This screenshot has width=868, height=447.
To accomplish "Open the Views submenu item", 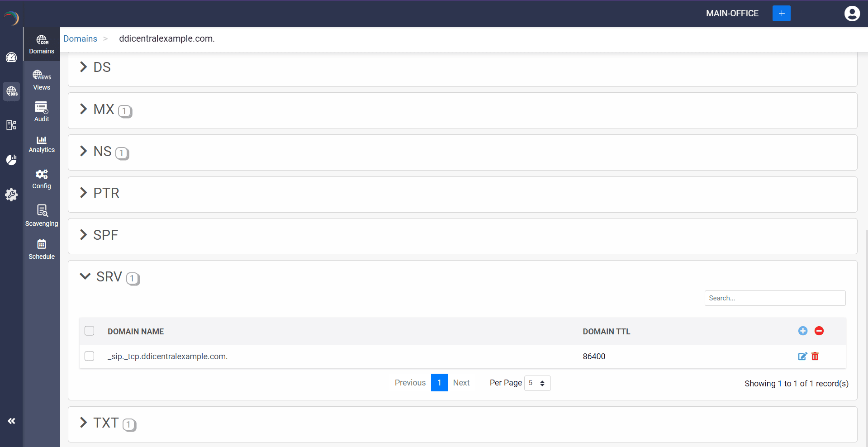I will click(x=42, y=81).
